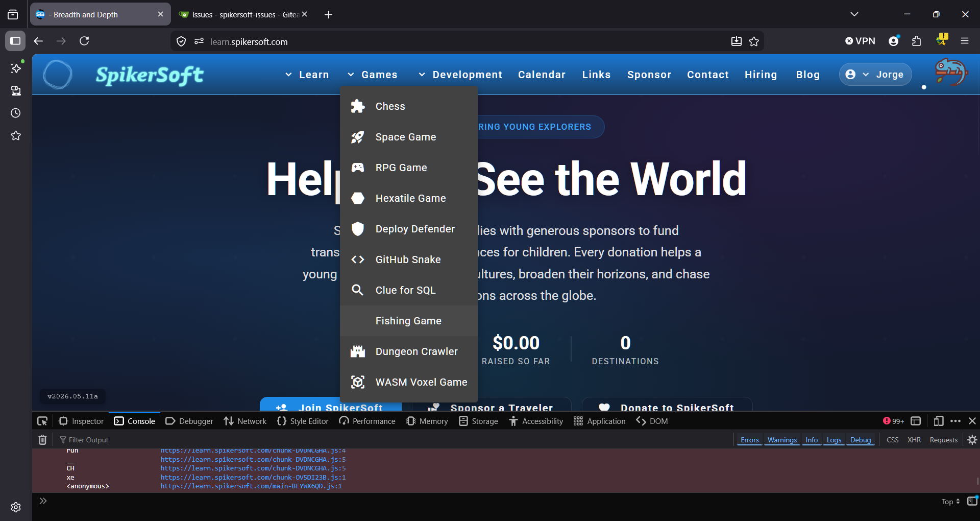This screenshot has height=521, width=980.
Task: Open the VPN panel
Action: (860, 41)
